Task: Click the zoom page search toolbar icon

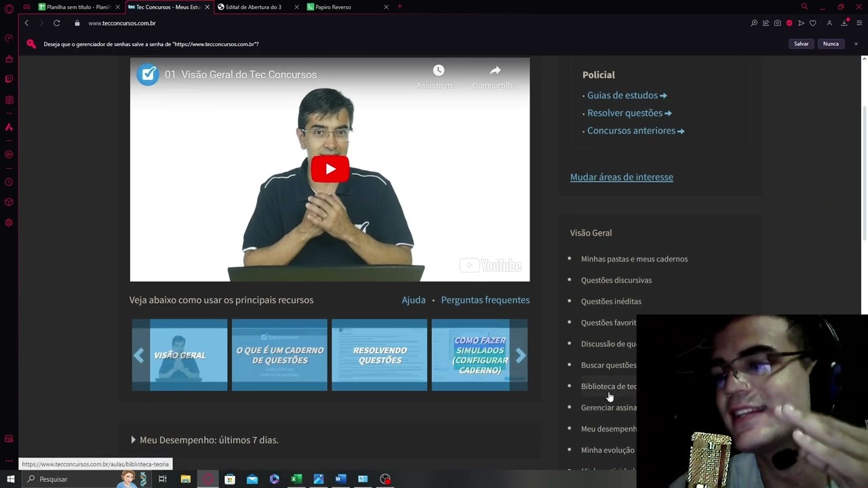Action: tap(754, 23)
